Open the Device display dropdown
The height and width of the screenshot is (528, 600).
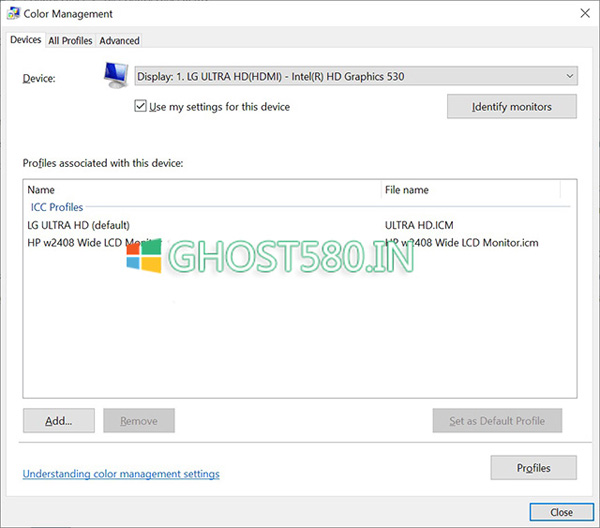356,76
